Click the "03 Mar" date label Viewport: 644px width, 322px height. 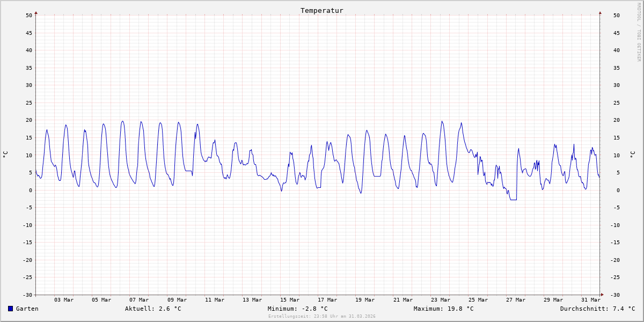pyautogui.click(x=64, y=300)
